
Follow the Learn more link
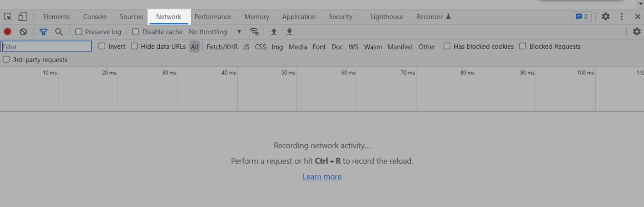(322, 176)
